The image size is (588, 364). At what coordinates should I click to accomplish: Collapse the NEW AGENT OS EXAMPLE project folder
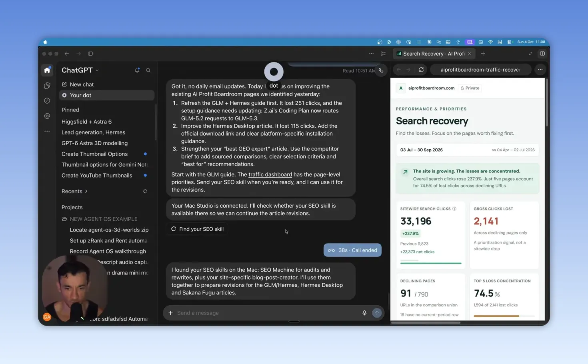(x=100, y=219)
